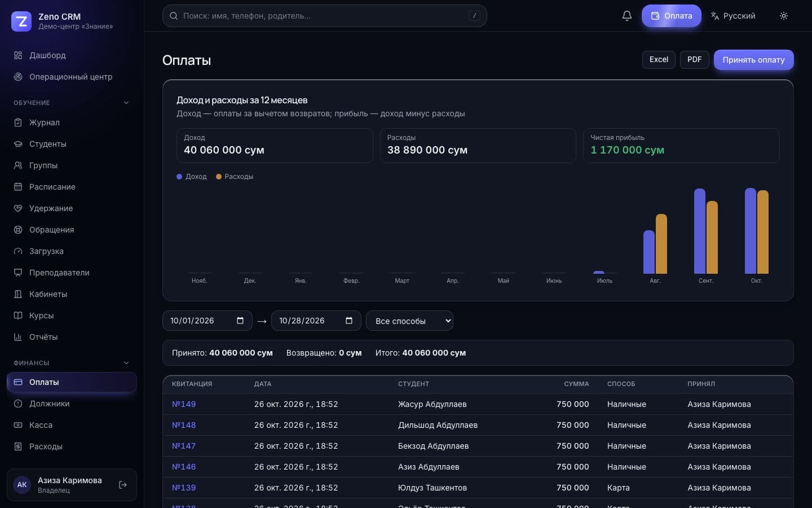Viewport: 812px width, 508px height.
Task: Click the Расписание calendar icon
Action: [18, 187]
